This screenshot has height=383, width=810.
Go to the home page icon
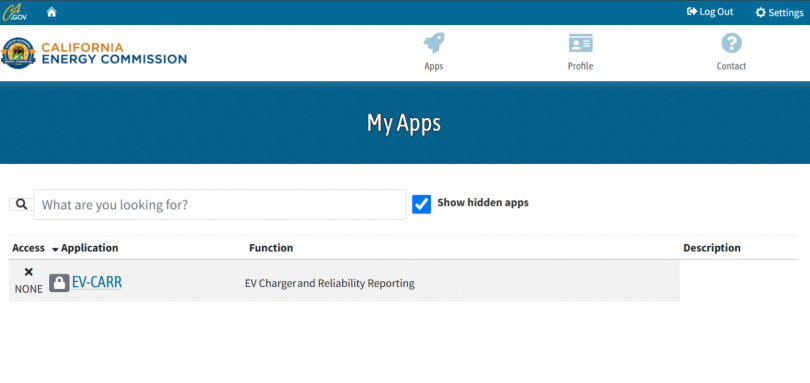[x=51, y=12]
